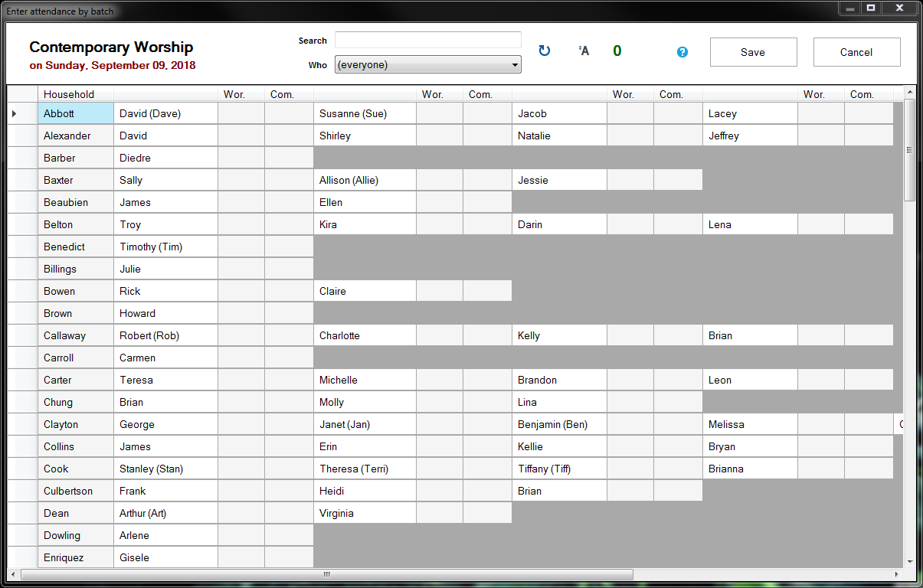The image size is (923, 588).
Task: Click the font size 'A' icon
Action: (584, 51)
